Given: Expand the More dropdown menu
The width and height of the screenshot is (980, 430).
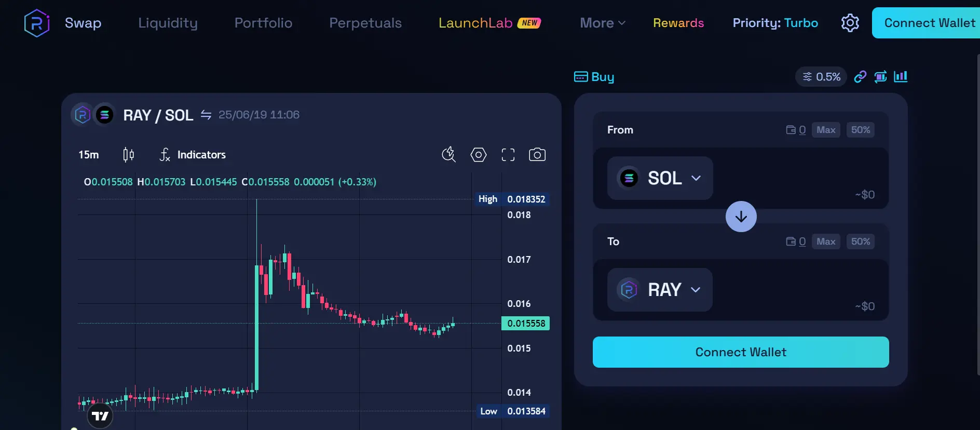Looking at the screenshot, I should click(603, 23).
